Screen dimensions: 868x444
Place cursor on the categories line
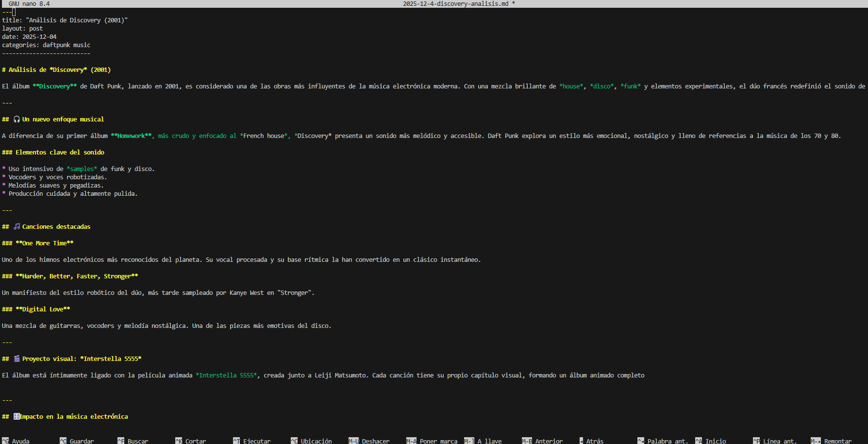(46, 45)
